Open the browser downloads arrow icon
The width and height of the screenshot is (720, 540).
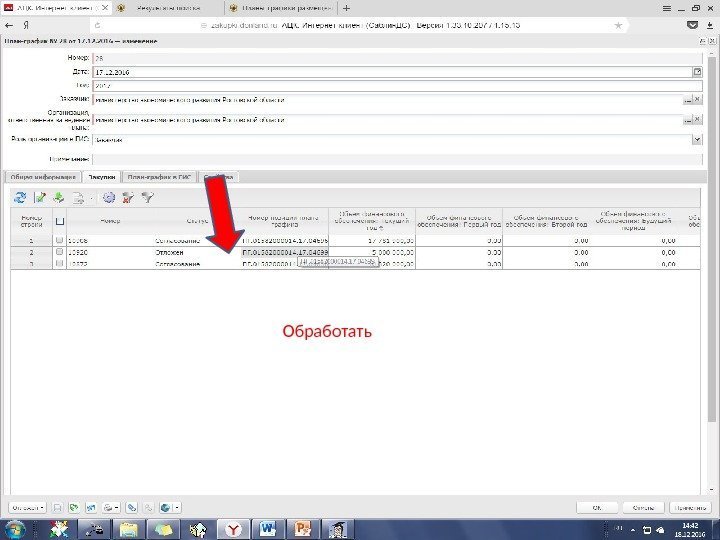click(710, 25)
